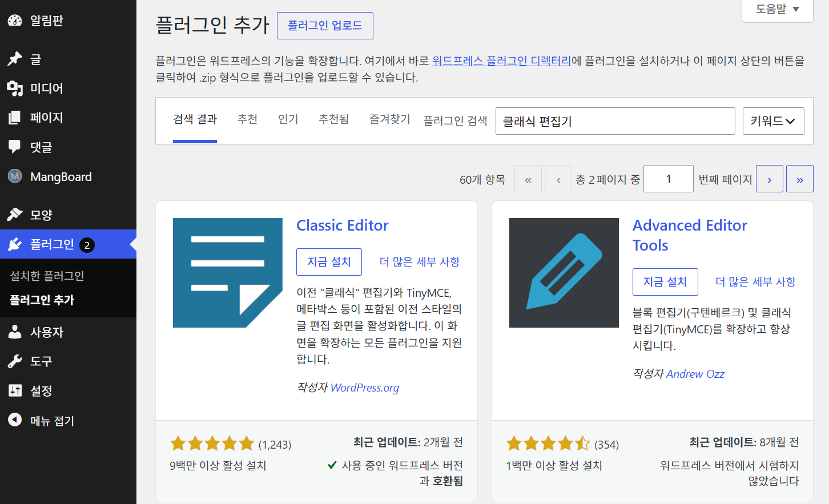This screenshot has height=504, width=829.
Task: Jump to the last page arrow
Action: (x=800, y=179)
